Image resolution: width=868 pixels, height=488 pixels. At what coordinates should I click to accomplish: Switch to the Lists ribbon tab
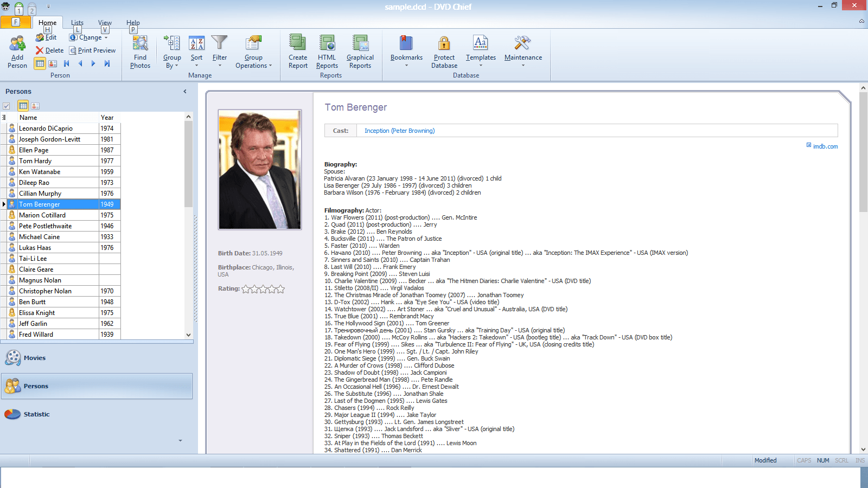77,23
